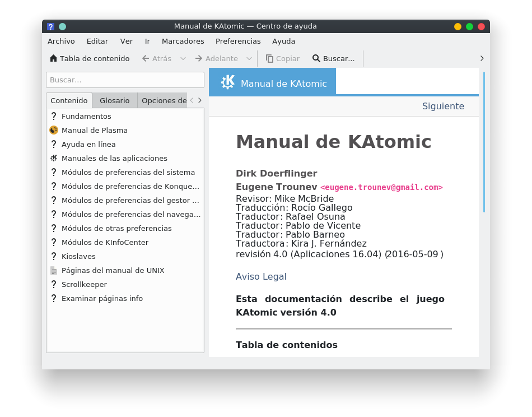Image resolution: width=532 pixels, height=417 pixels.
Task: Click the Adelante forward arrow icon
Action: (199, 58)
